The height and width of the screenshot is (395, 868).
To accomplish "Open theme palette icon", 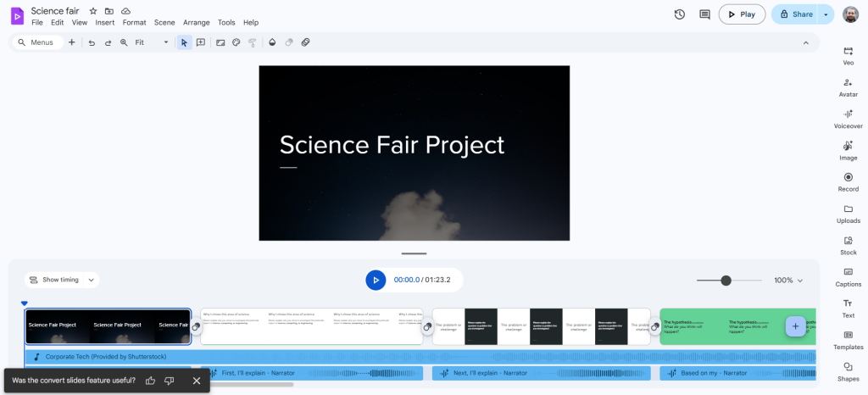I will click(236, 42).
